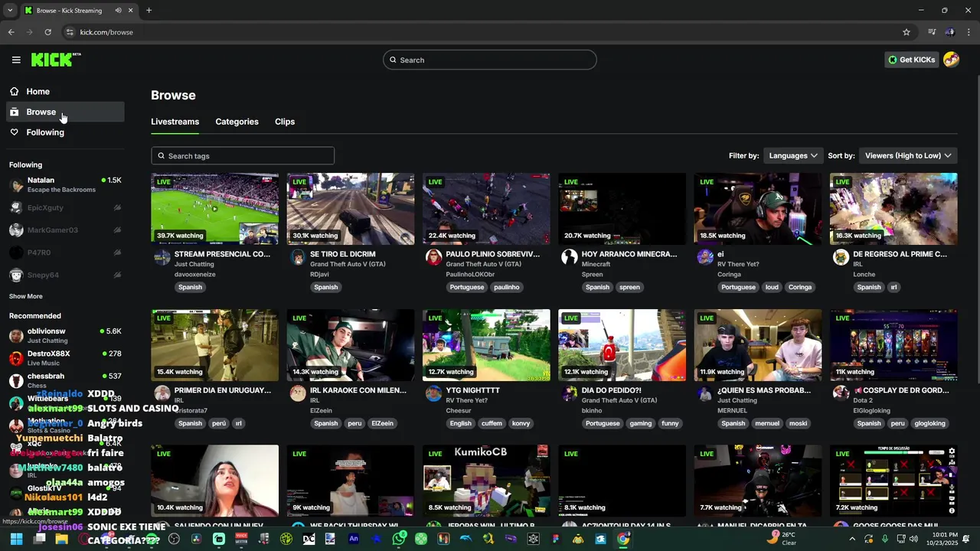Click davooxeneize's channel avatar icon
Screen dimensions: 980x551
coord(162,257)
